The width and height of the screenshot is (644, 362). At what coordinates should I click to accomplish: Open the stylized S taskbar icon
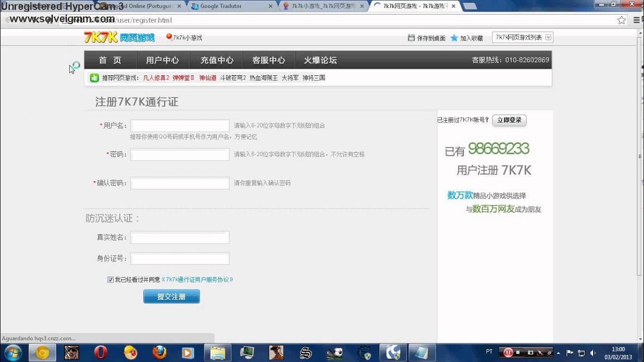(x=305, y=352)
